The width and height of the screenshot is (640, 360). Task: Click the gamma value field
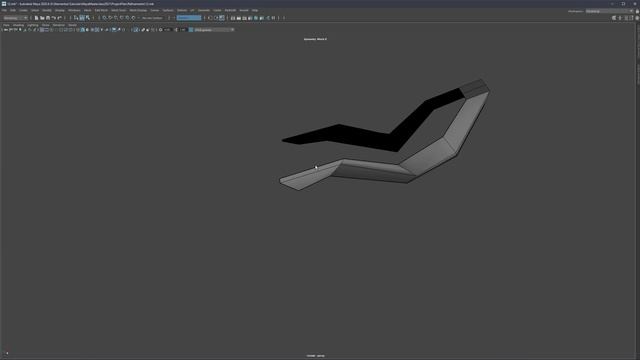[x=183, y=30]
